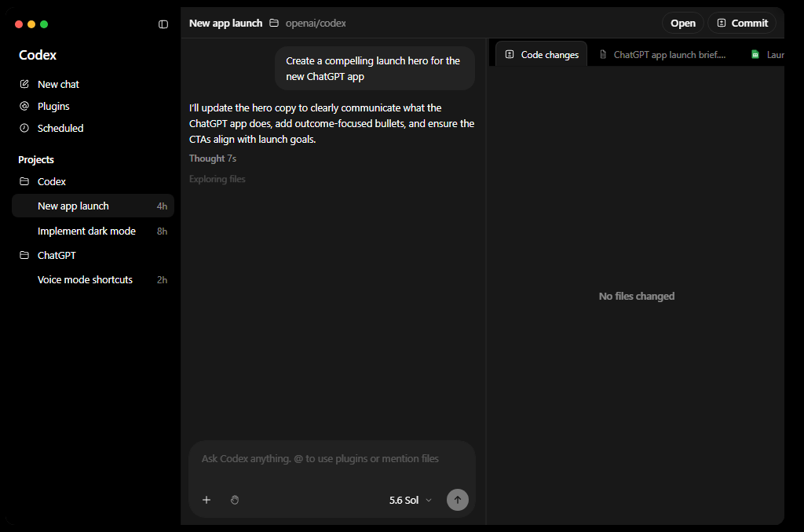
Task: Click the yellow minimize window button
Action: [31, 24]
